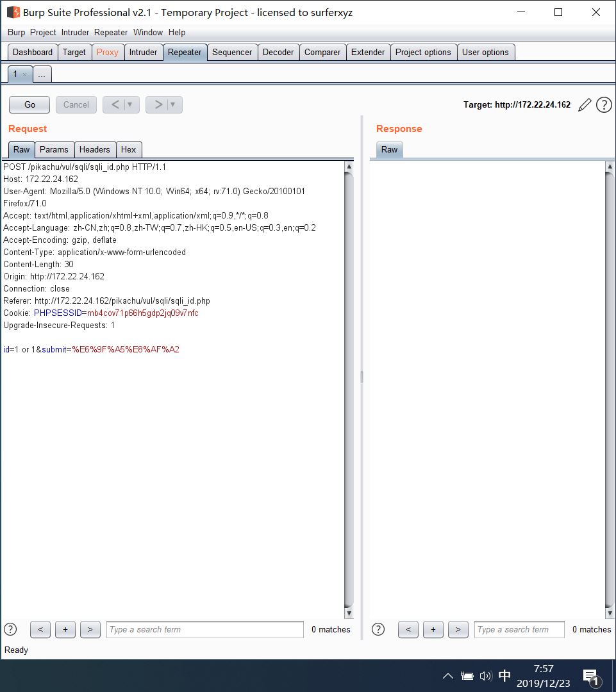This screenshot has height=692, width=616.
Task: Click the request pane scrollbar track
Action: coord(349,390)
